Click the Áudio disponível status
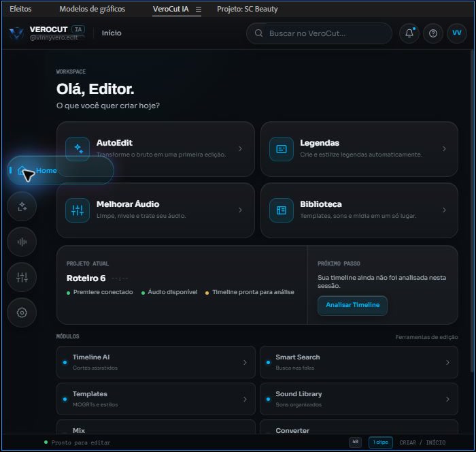This screenshot has height=452, width=476. click(x=169, y=292)
